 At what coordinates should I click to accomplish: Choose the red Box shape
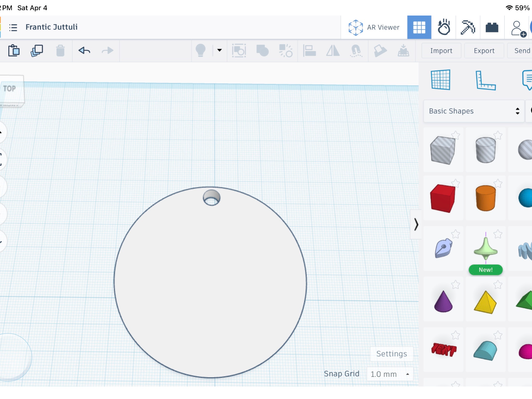point(443,198)
